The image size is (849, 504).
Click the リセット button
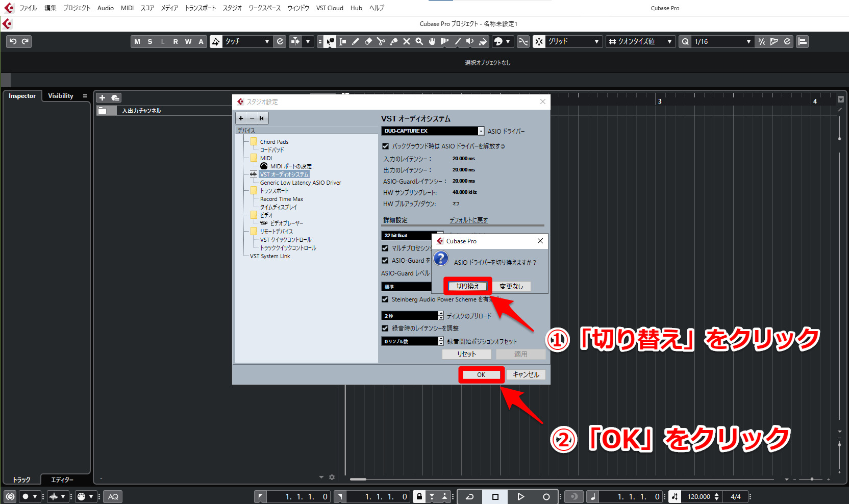(x=466, y=354)
